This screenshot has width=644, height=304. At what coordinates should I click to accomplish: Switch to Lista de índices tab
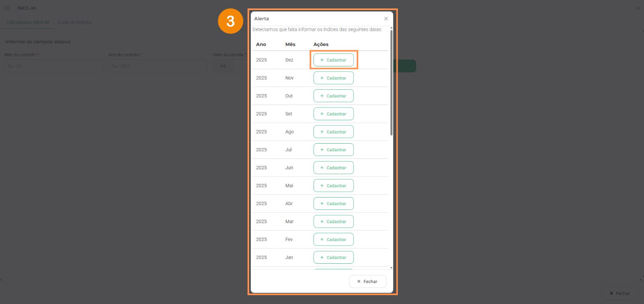75,23
